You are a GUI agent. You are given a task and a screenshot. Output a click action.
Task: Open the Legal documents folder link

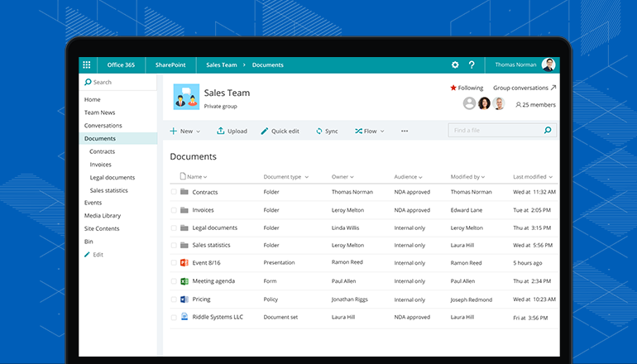click(x=214, y=227)
